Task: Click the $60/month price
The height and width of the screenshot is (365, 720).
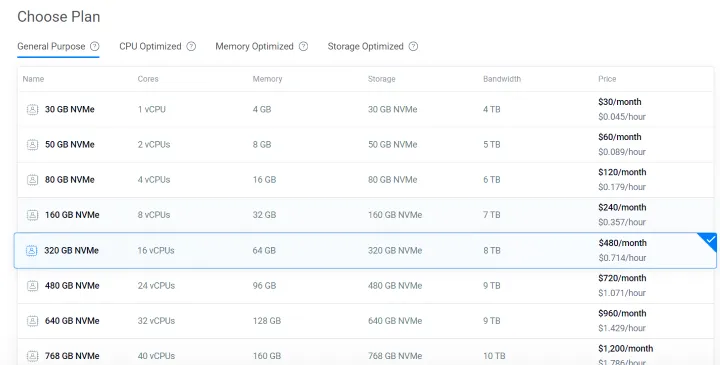Action: [619, 137]
